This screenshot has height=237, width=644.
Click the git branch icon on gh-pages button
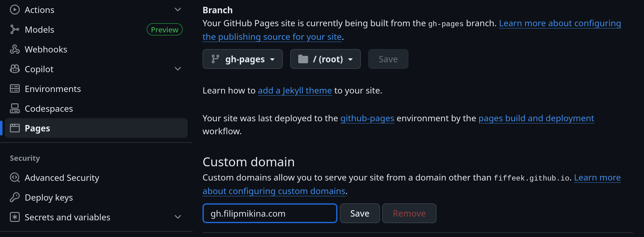pyautogui.click(x=215, y=59)
